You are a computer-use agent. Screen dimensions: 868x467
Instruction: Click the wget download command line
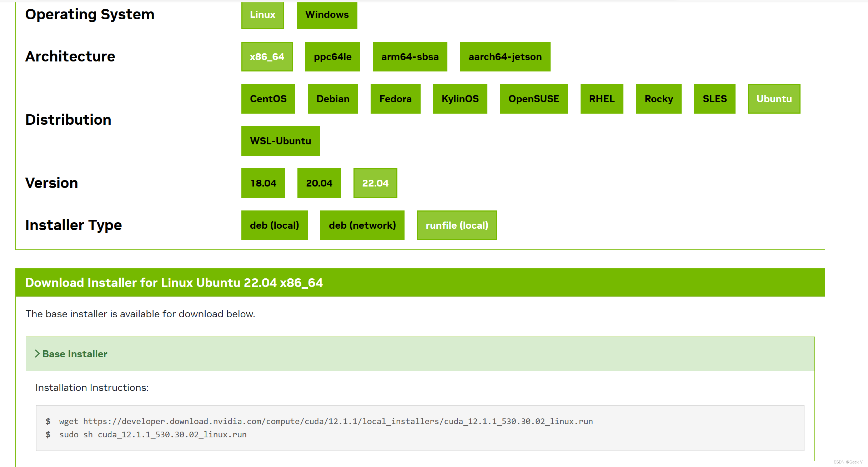[x=326, y=421]
